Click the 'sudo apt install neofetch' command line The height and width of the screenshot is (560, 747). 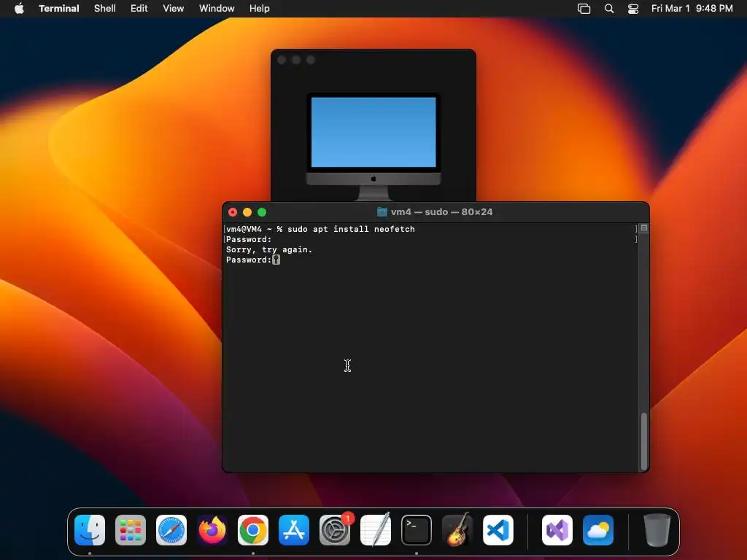pyautogui.click(x=351, y=229)
